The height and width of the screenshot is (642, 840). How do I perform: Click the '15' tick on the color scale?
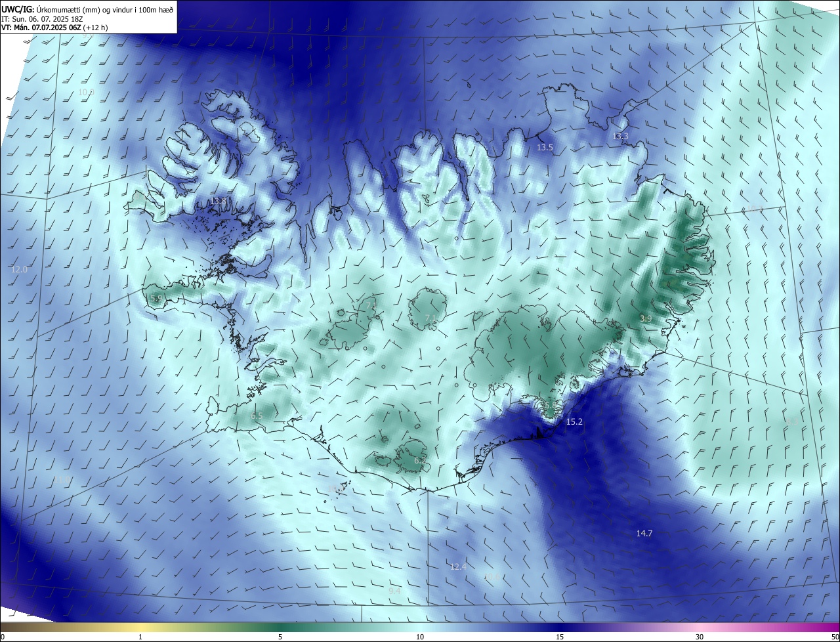(x=560, y=637)
